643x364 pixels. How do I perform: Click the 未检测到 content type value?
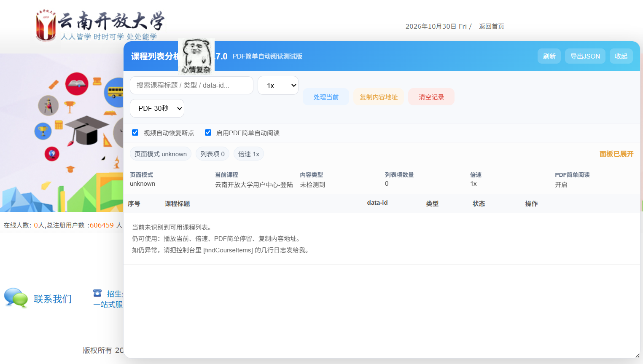tap(312, 185)
